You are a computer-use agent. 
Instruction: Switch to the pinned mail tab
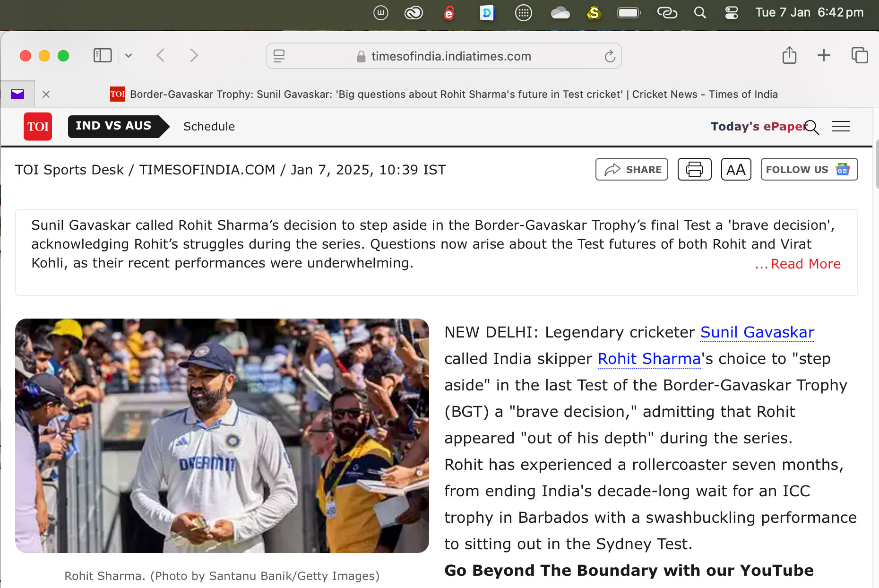click(17, 94)
